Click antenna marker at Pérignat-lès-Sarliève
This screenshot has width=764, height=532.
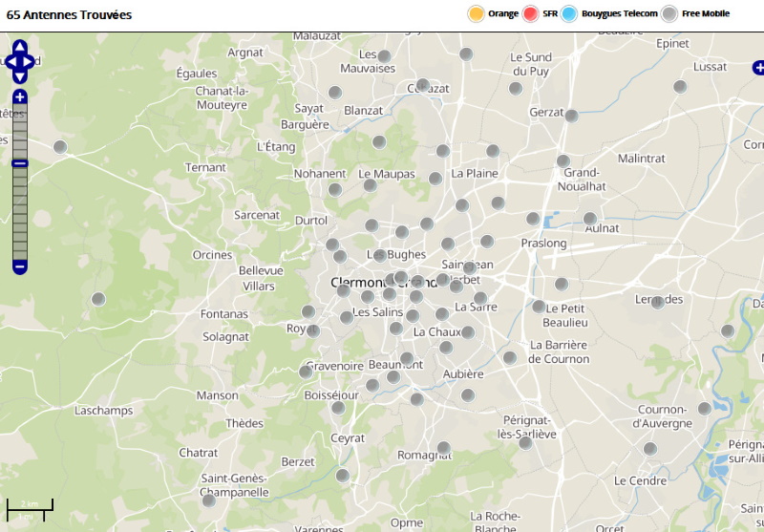pos(525,443)
